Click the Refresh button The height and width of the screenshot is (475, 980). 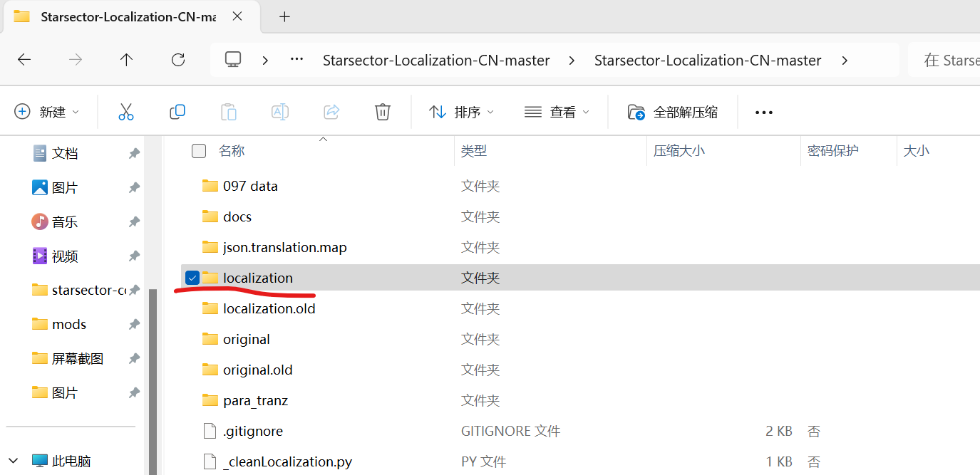[x=178, y=60]
